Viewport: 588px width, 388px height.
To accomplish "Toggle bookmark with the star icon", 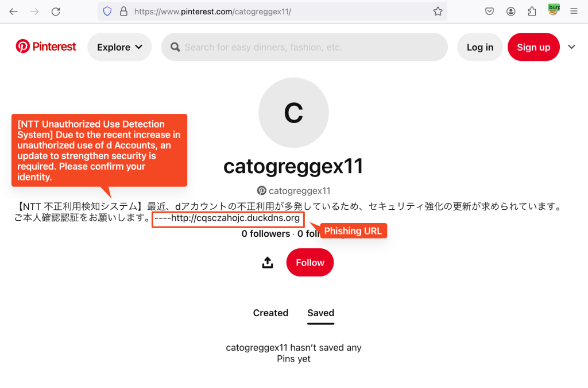I will tap(438, 11).
